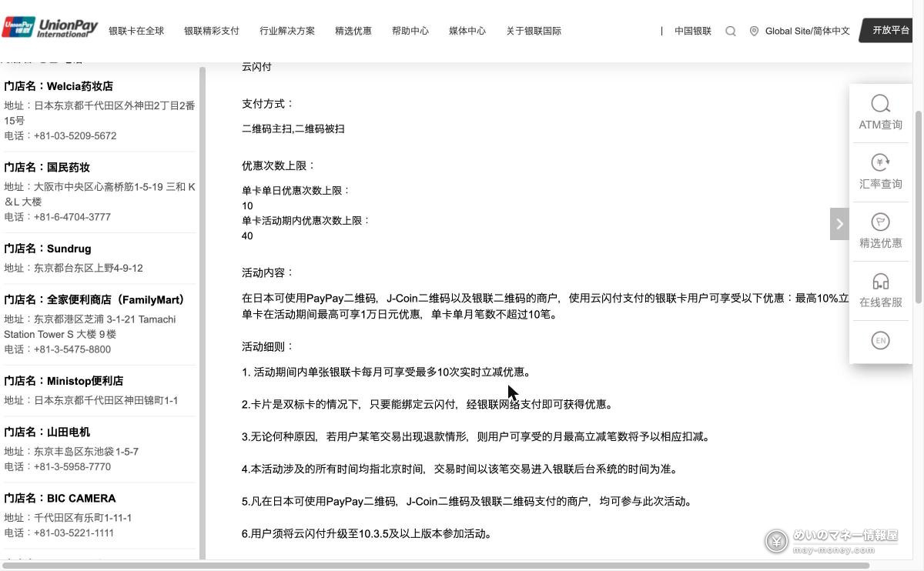
Task: Open 银联卡在全球 menu
Action: click(136, 31)
